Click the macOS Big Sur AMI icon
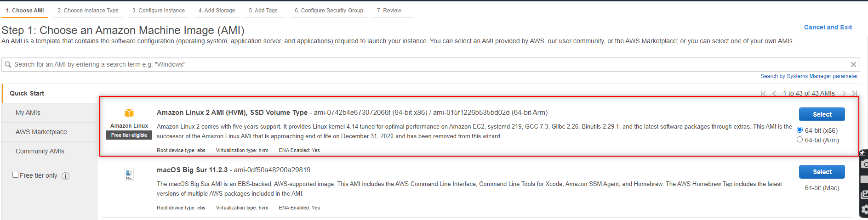 (x=129, y=175)
